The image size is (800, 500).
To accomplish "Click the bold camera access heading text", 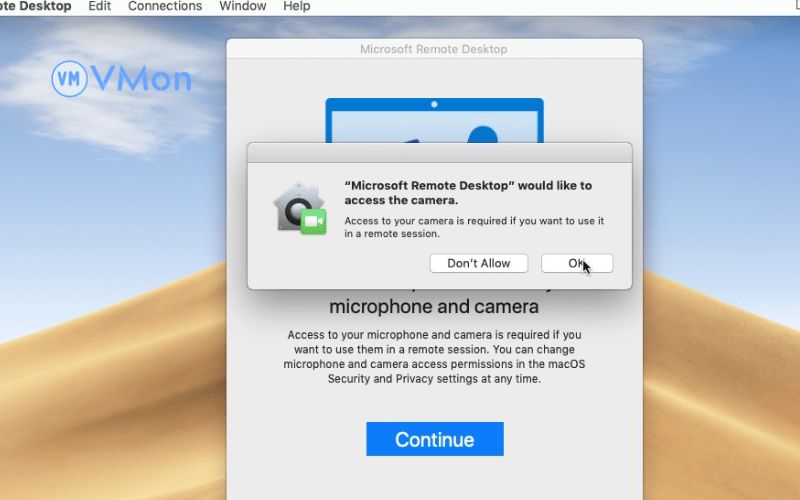I will [x=467, y=193].
